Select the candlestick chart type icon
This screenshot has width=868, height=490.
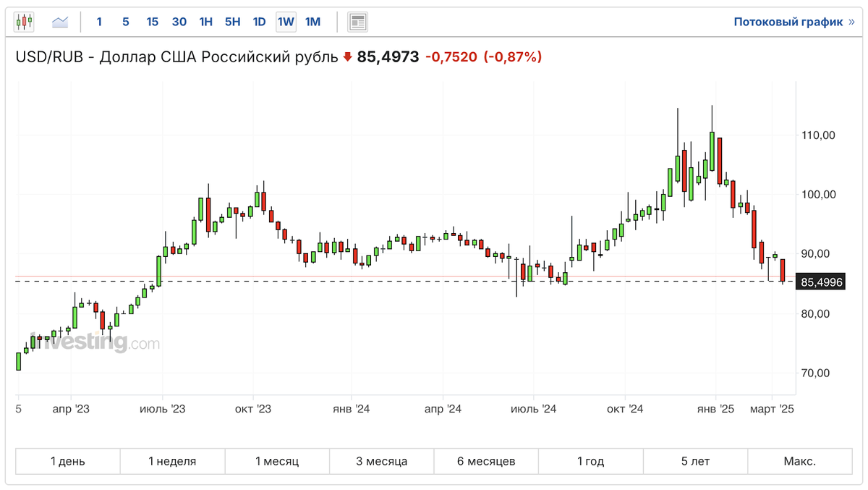click(x=24, y=22)
